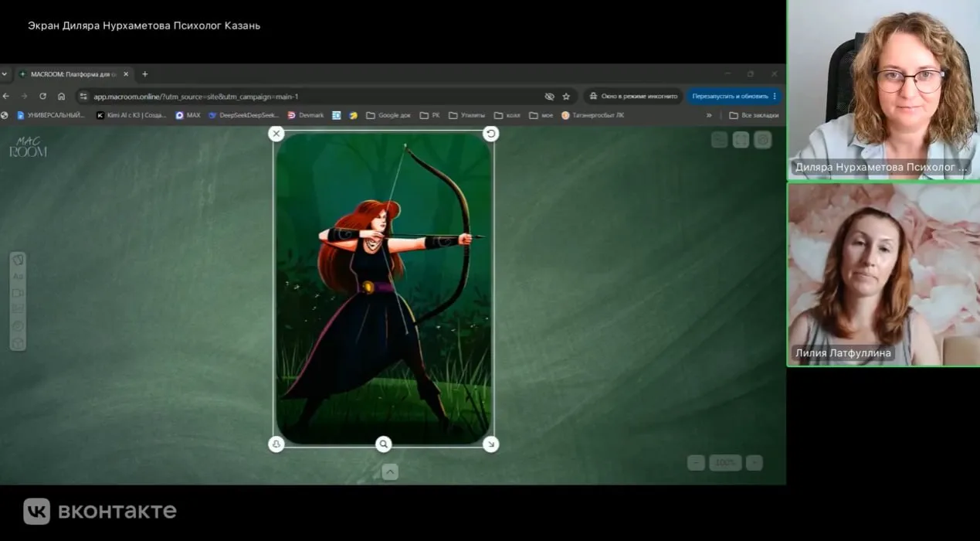Viewport: 980px width, 541px height.
Task: Click the archer card image
Action: (x=384, y=289)
